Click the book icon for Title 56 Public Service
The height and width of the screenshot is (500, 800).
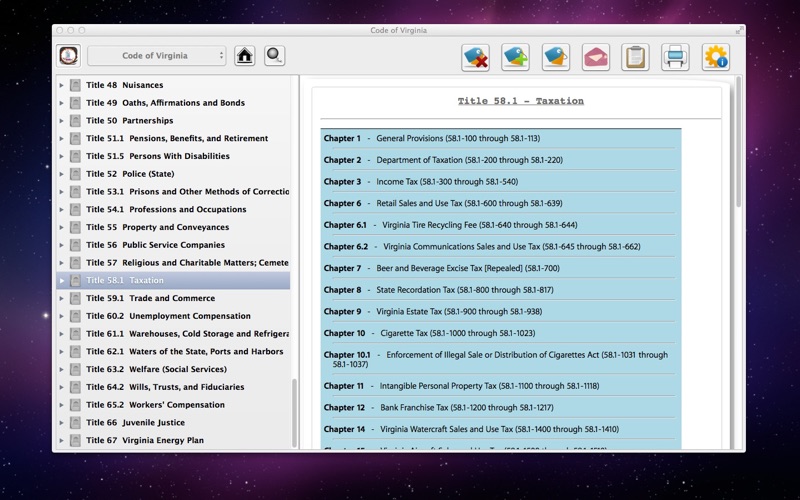pyautogui.click(x=76, y=245)
